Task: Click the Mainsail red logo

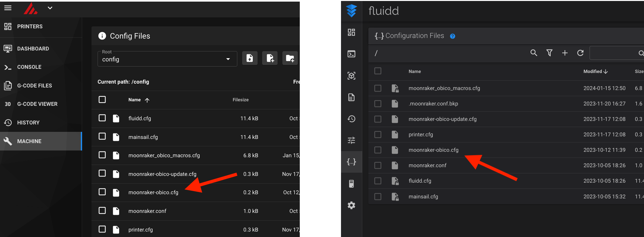Action: [31, 8]
